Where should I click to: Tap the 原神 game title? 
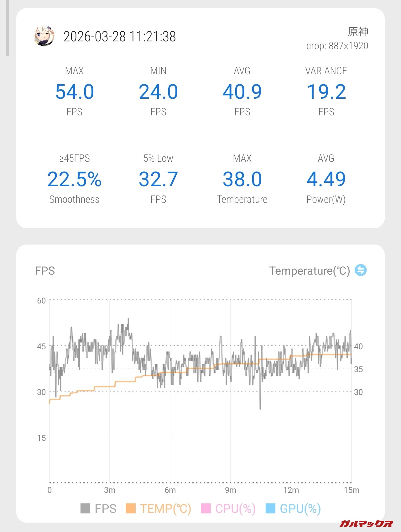(x=358, y=32)
